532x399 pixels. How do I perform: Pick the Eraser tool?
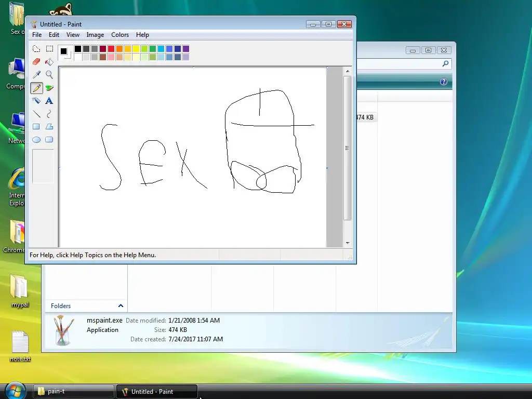pyautogui.click(x=36, y=62)
